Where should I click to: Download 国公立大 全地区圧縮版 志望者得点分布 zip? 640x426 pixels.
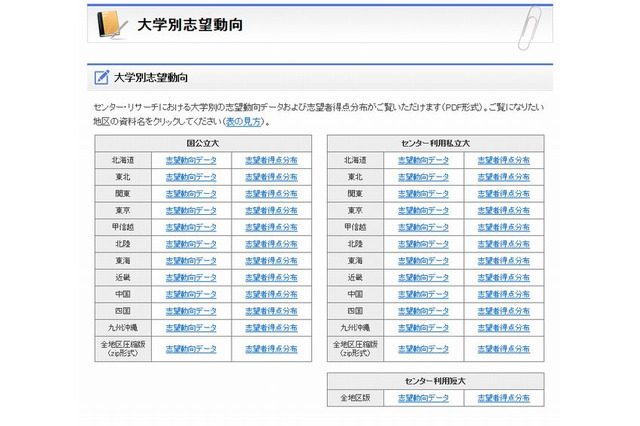click(271, 349)
